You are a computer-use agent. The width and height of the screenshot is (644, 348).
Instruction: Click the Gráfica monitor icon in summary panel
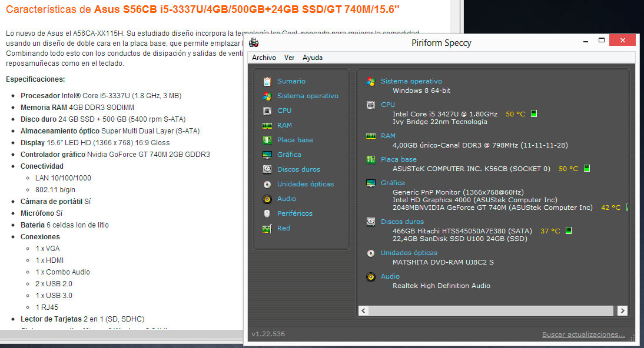(370, 183)
